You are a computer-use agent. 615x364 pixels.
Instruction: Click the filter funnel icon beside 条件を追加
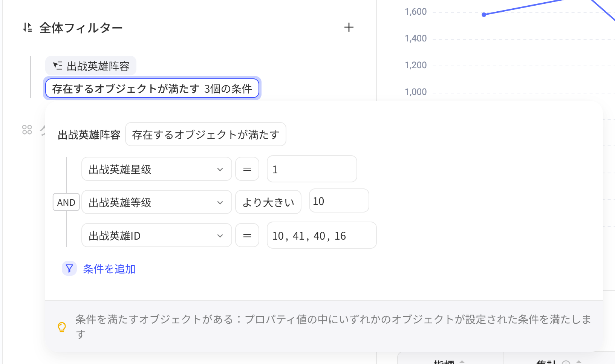(x=69, y=269)
